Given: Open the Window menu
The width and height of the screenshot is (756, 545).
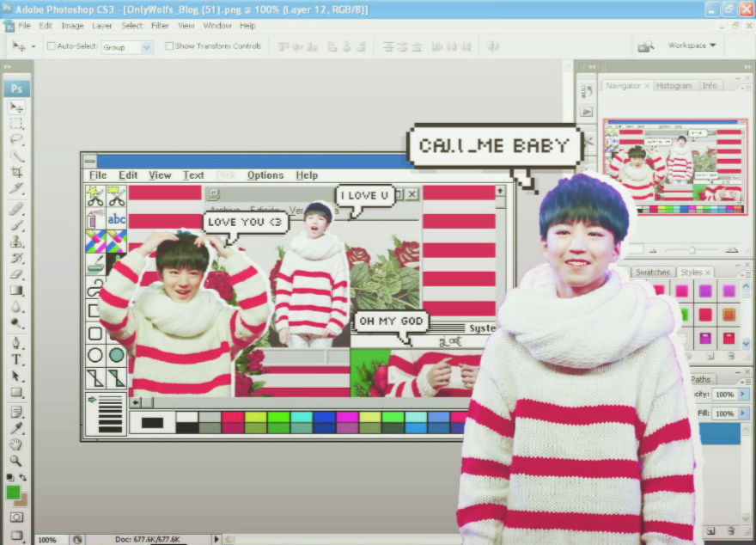Looking at the screenshot, I should pos(217,26).
